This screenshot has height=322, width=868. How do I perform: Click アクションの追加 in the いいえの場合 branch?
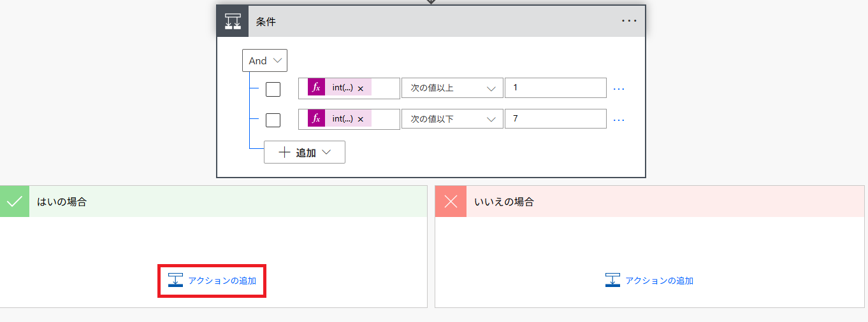pos(649,281)
